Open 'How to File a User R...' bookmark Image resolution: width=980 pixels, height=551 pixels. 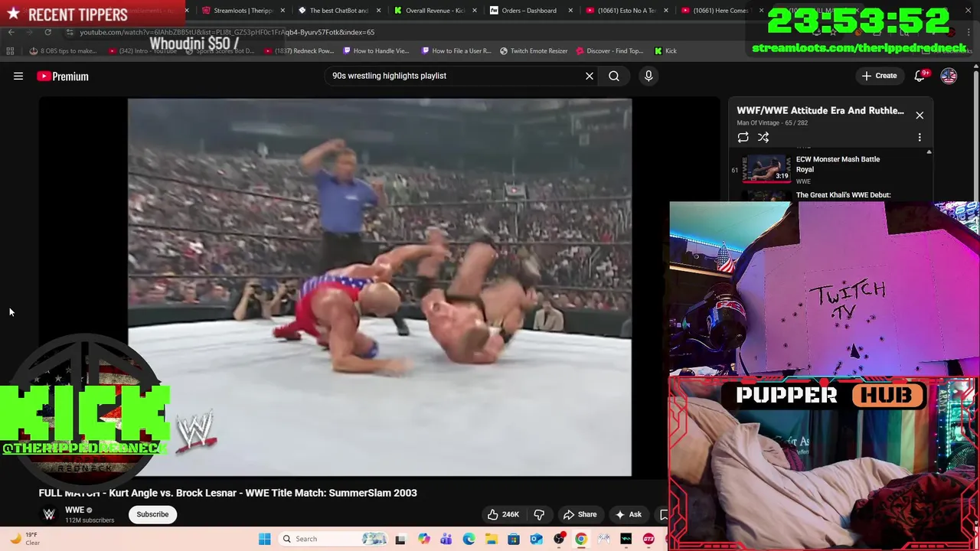pos(456,51)
